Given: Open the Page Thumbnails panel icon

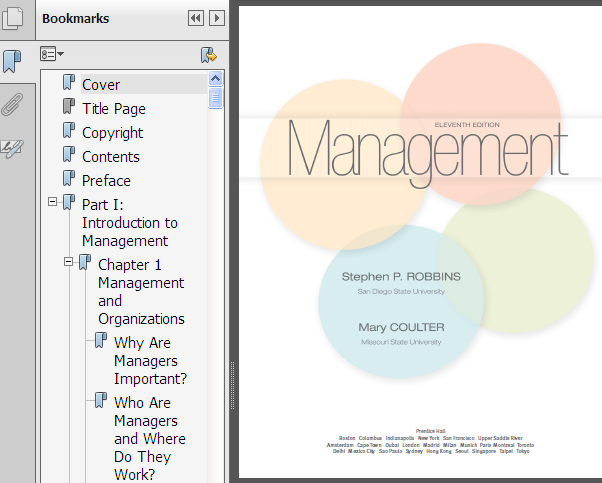Looking at the screenshot, I should tap(12, 18).
